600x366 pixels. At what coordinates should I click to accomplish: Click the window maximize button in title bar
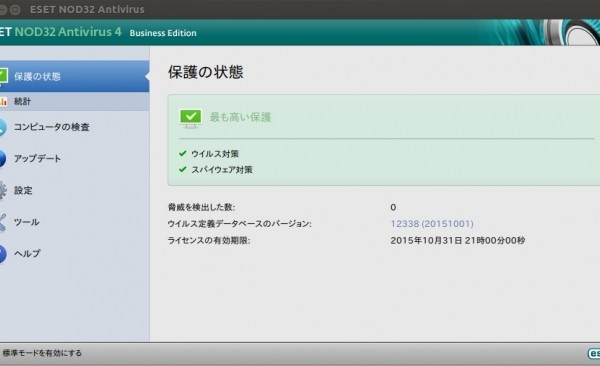coord(15,10)
